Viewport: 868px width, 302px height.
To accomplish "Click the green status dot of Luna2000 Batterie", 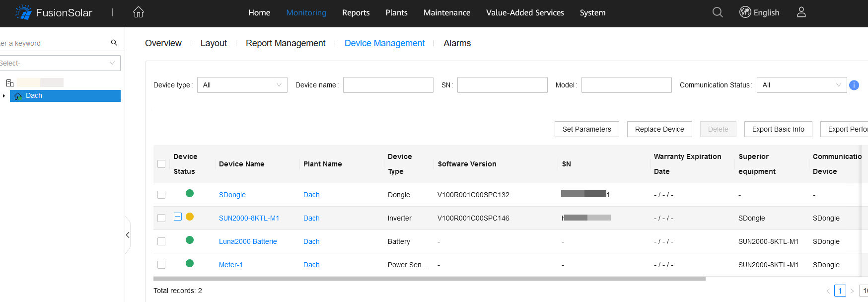I will (x=190, y=240).
